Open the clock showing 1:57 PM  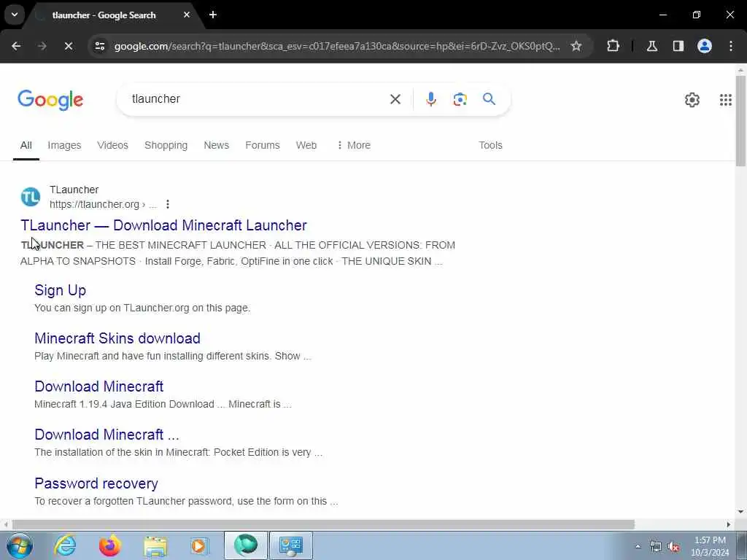(x=710, y=546)
